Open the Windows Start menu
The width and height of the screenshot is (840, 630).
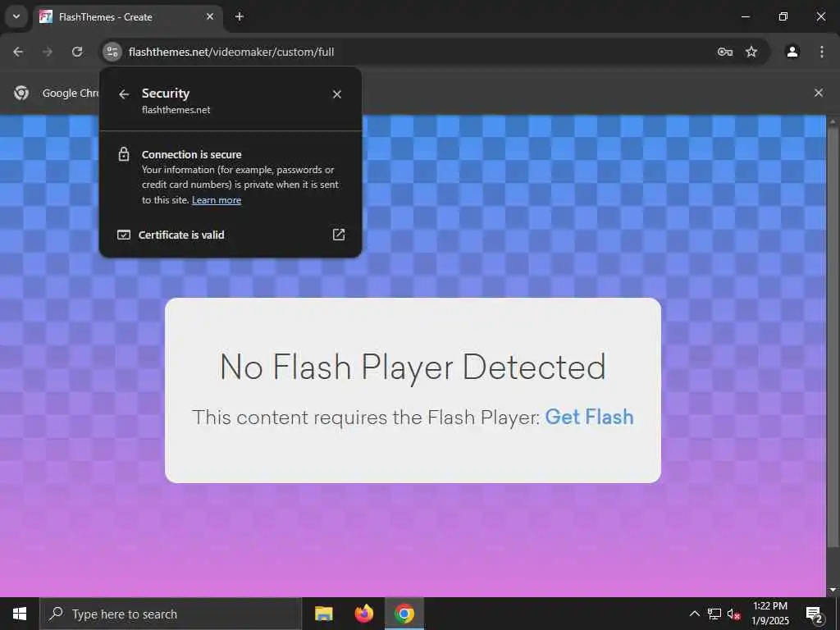click(20, 614)
